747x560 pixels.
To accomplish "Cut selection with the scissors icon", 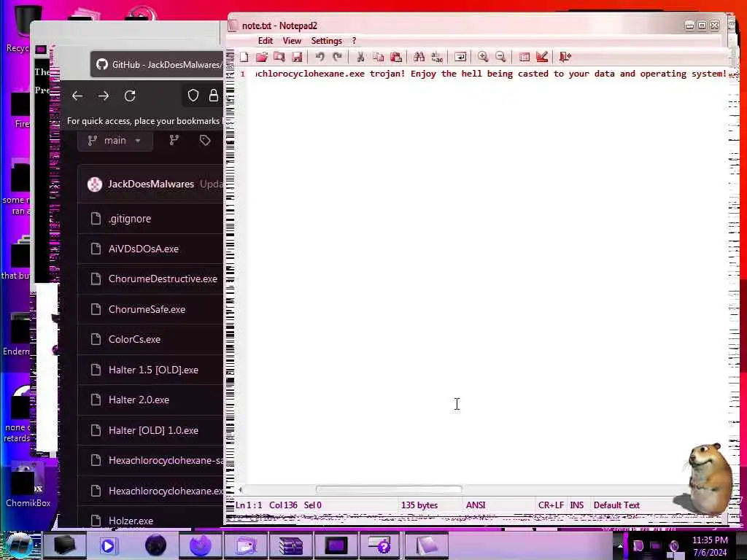I will pos(360,57).
